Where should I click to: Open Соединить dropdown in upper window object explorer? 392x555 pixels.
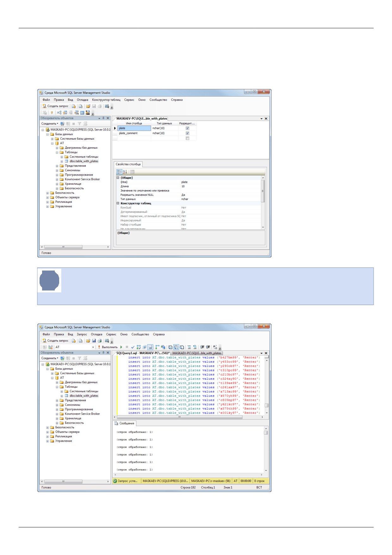point(50,124)
